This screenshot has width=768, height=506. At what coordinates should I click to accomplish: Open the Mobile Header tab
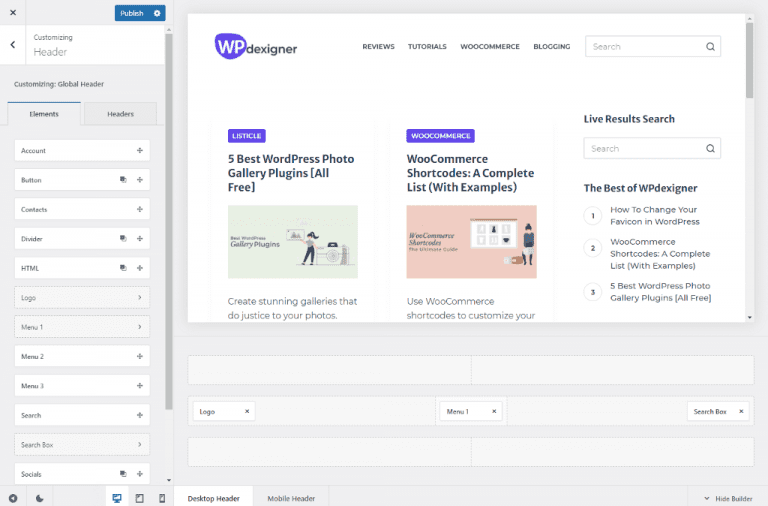(x=291, y=498)
